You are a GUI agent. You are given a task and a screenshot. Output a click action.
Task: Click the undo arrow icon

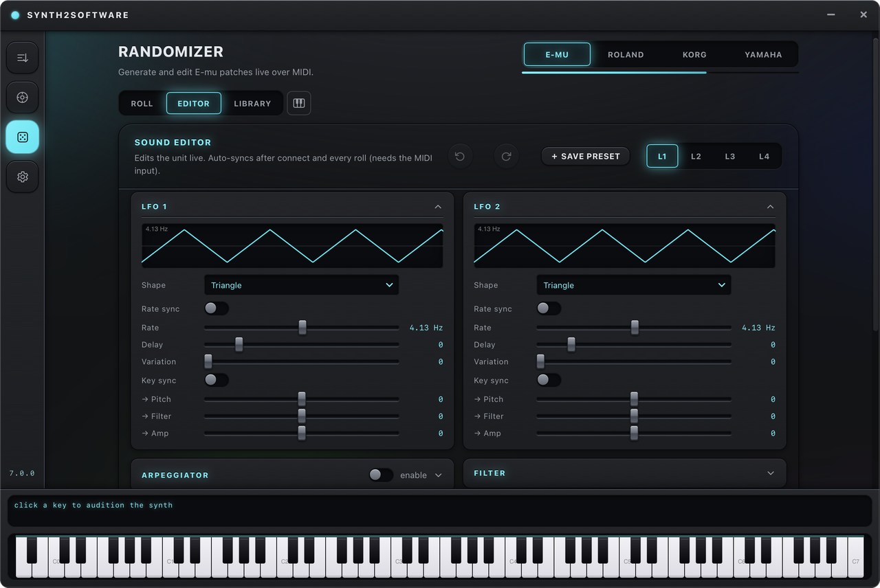coord(460,156)
